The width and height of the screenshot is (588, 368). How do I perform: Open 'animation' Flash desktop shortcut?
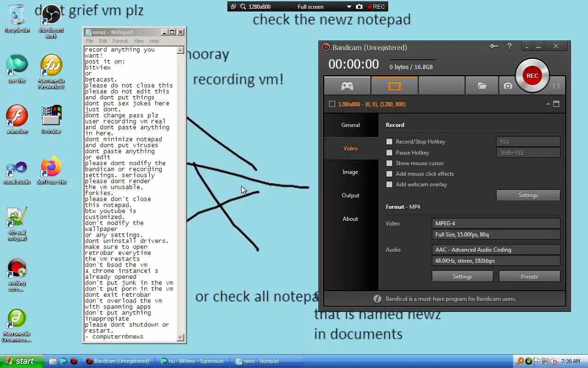point(17,120)
